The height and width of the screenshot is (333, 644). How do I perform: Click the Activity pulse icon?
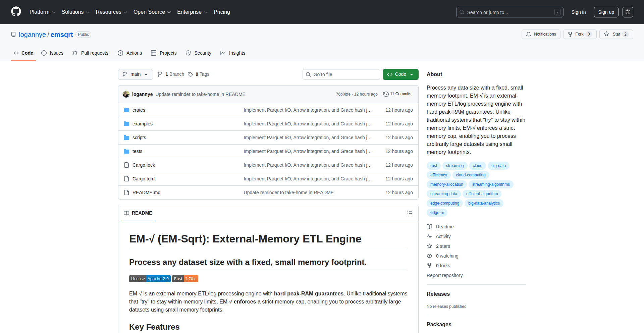(430, 236)
